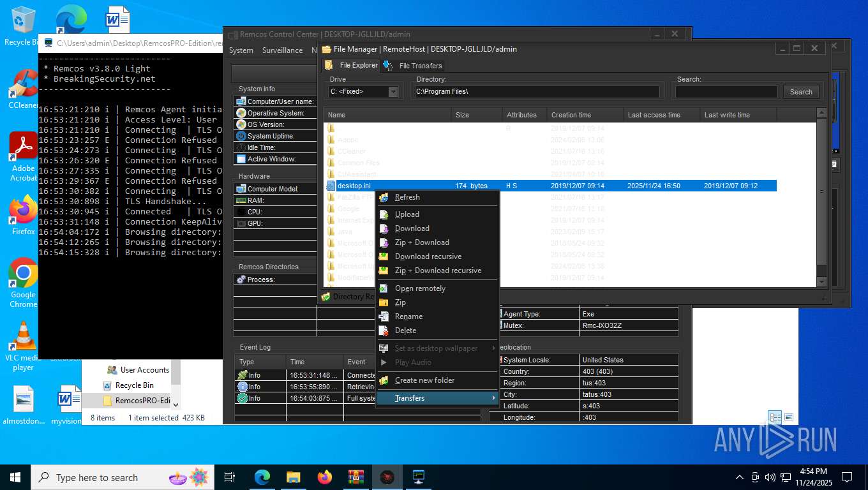Select RemcosPRO-Edi folder in tree
The height and width of the screenshot is (490, 868).
[136, 401]
